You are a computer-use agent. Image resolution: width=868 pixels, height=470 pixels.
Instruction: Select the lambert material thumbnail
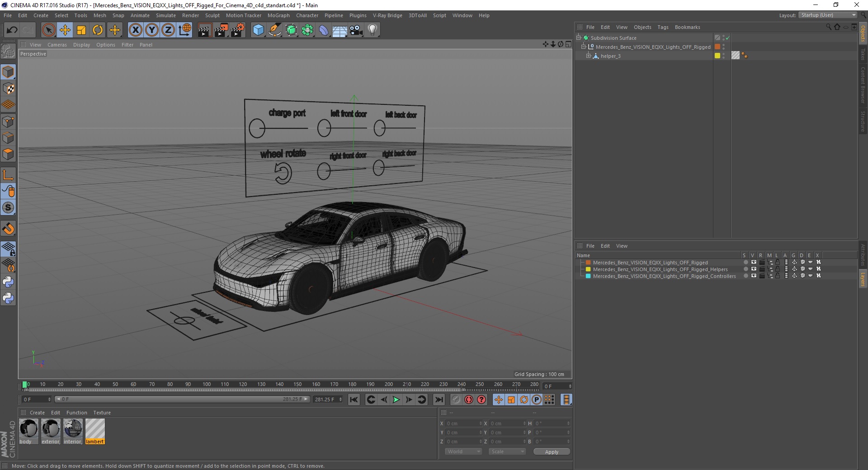pyautogui.click(x=95, y=431)
